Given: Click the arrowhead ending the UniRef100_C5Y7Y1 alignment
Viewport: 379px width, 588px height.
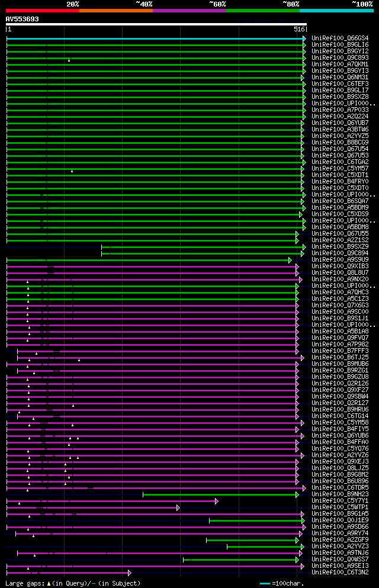Looking at the screenshot, I should click(x=217, y=501).
